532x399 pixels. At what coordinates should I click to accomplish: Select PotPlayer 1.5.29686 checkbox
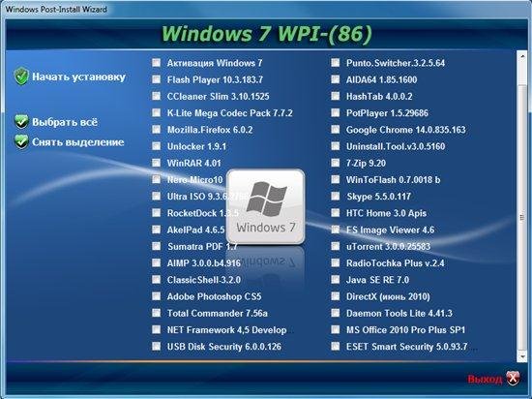[x=336, y=112]
